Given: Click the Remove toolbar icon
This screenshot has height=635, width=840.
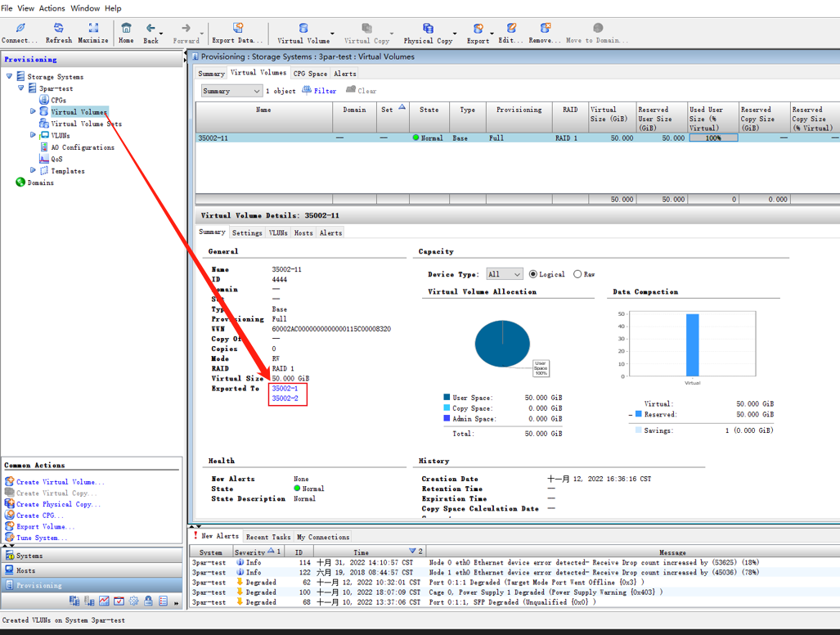Looking at the screenshot, I should [x=545, y=27].
